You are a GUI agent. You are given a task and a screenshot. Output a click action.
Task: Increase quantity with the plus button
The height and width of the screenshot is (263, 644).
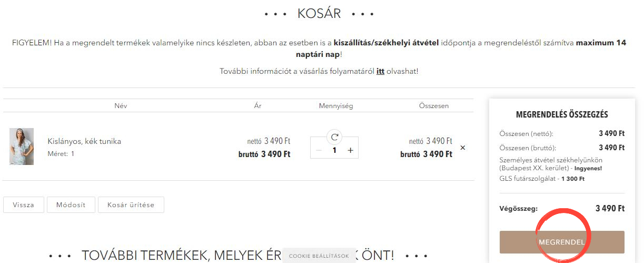(350, 150)
